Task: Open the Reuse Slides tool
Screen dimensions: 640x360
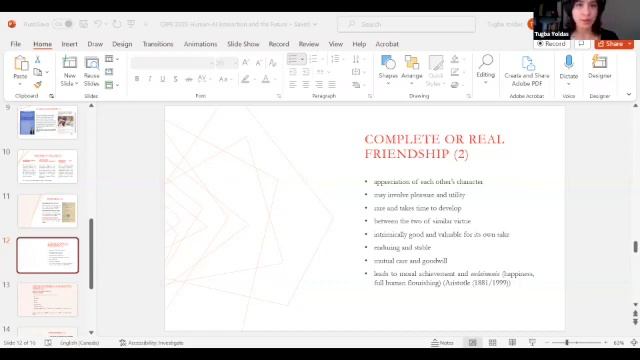Action: pos(91,63)
